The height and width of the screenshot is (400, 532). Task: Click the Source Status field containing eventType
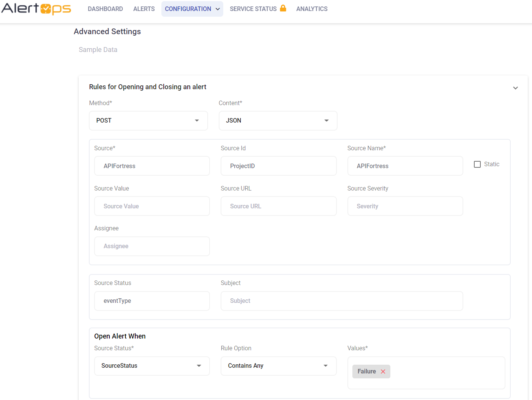pyautogui.click(x=152, y=301)
